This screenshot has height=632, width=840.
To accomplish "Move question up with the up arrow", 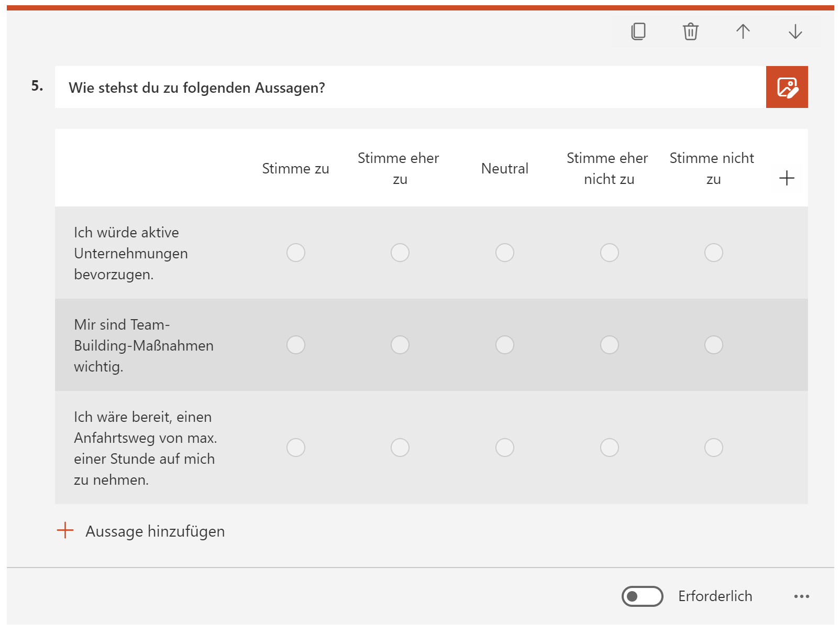I will pos(743,31).
